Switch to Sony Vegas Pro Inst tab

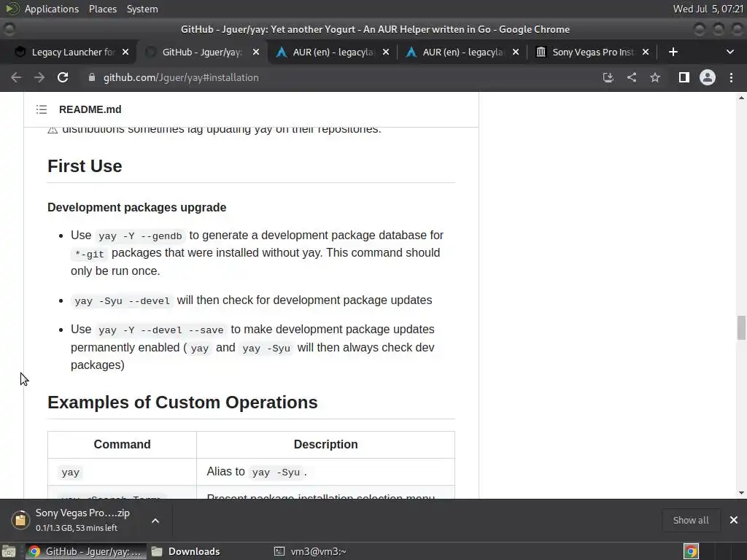tap(592, 52)
